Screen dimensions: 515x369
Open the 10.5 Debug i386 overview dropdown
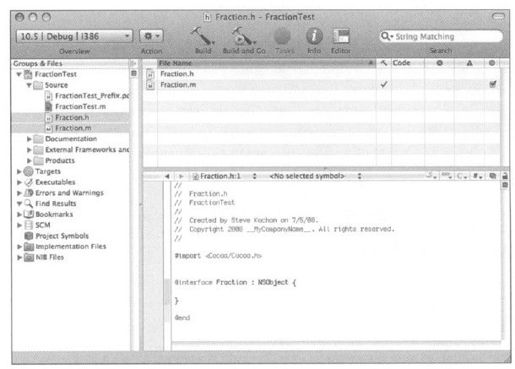coord(74,36)
